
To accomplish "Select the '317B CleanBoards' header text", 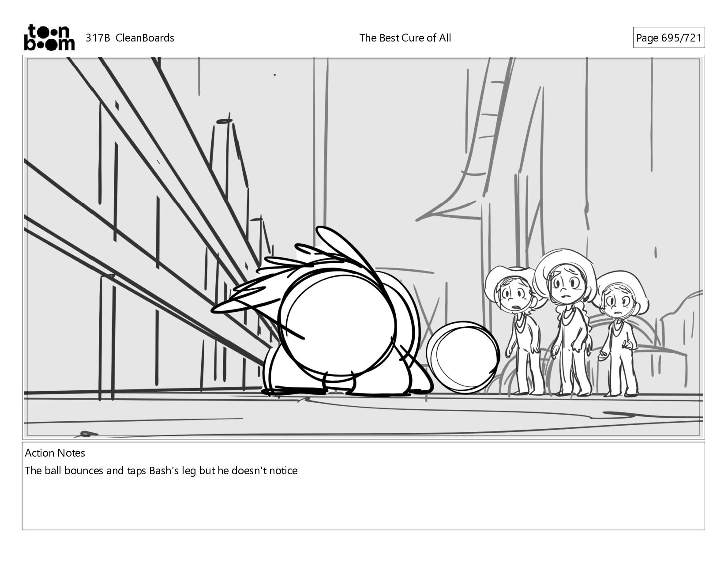I will pos(130,38).
